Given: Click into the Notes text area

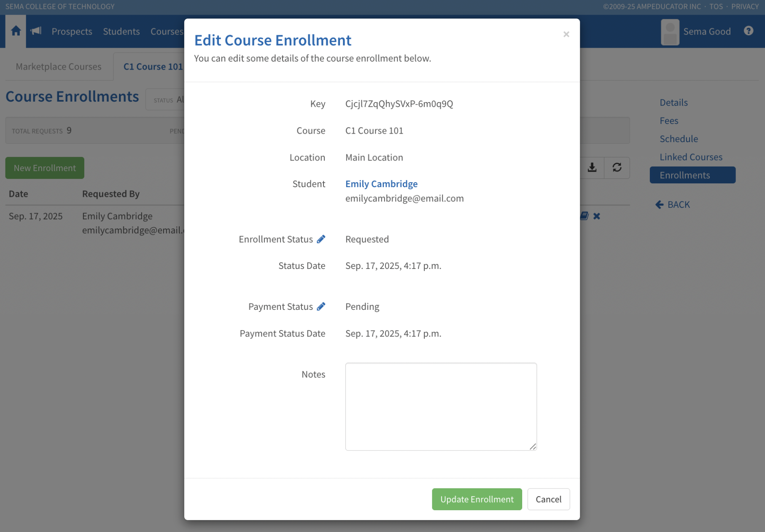Looking at the screenshot, I should coord(441,406).
